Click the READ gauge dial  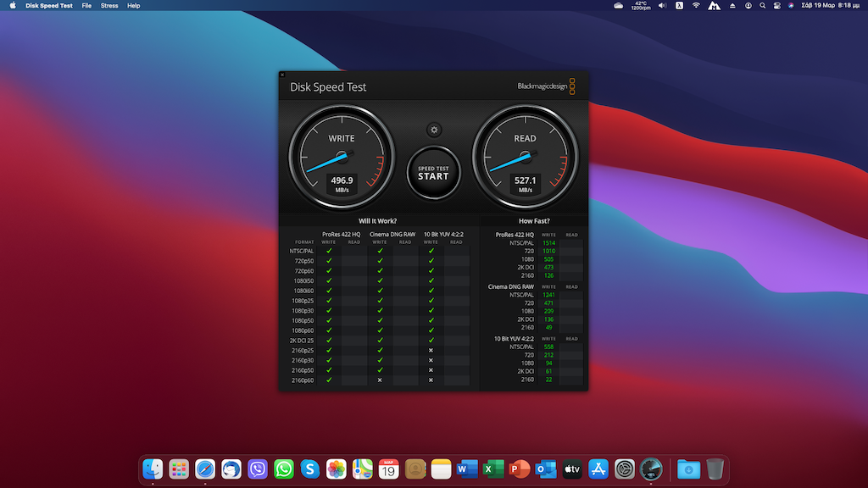tap(525, 157)
